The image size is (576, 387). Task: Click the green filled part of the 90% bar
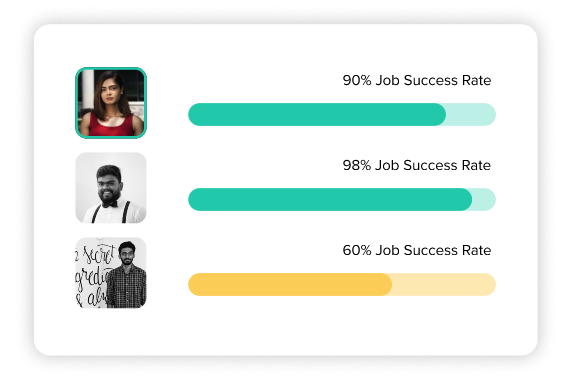317,115
